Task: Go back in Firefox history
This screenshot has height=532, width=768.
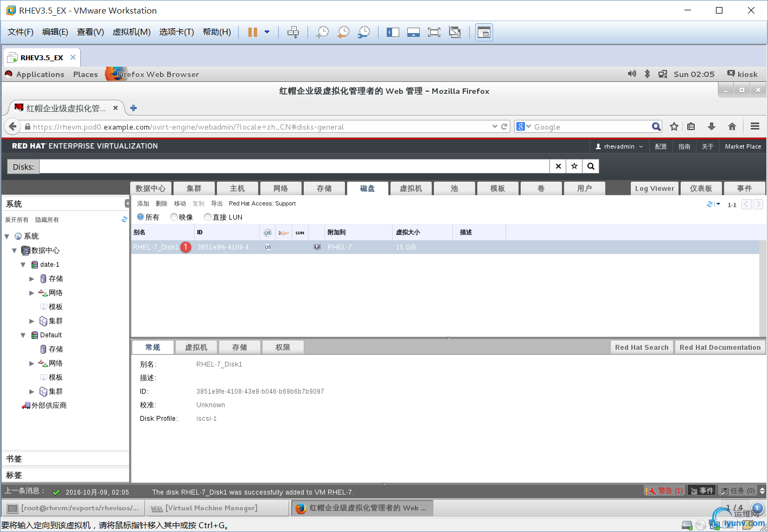Action: click(12, 126)
